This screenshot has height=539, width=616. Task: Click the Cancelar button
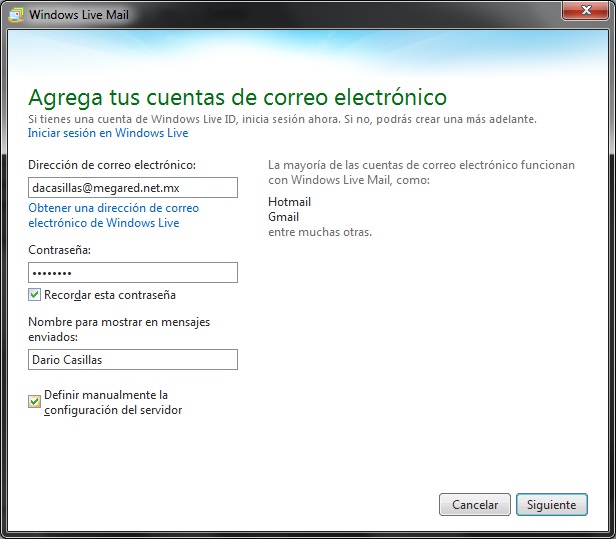475,504
